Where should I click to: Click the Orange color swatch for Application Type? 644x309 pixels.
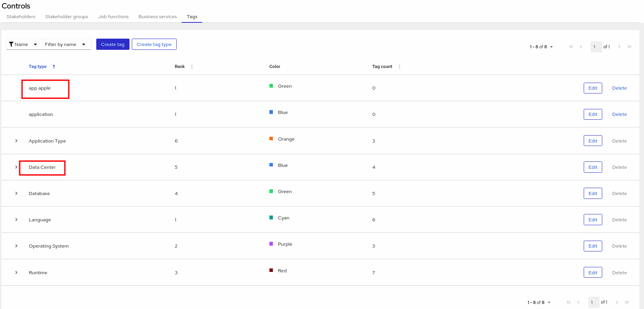(x=271, y=139)
